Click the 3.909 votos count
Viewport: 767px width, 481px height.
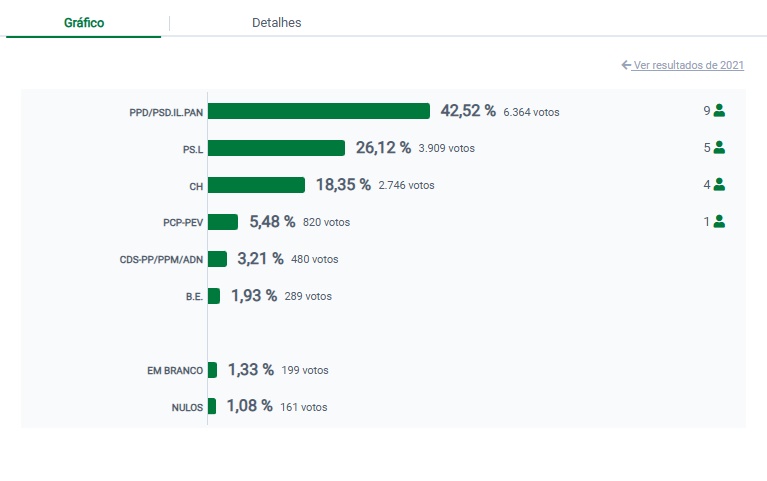click(446, 148)
